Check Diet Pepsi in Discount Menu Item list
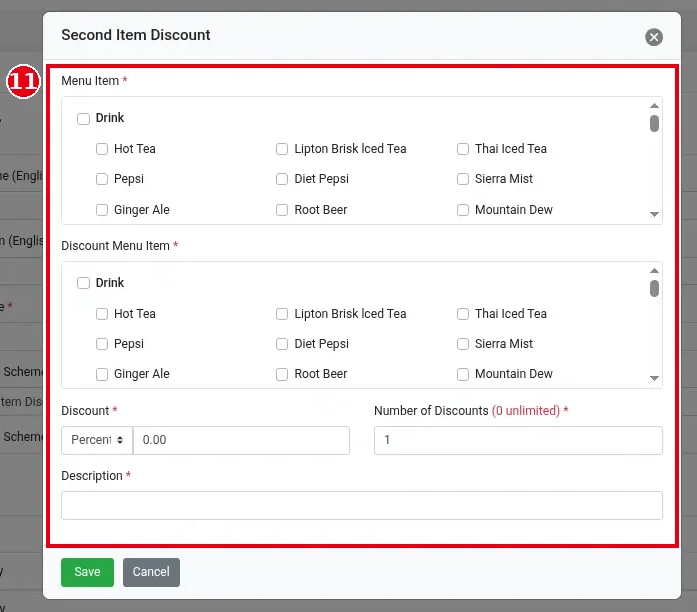Screen dimensions: 697x612 point(282,344)
